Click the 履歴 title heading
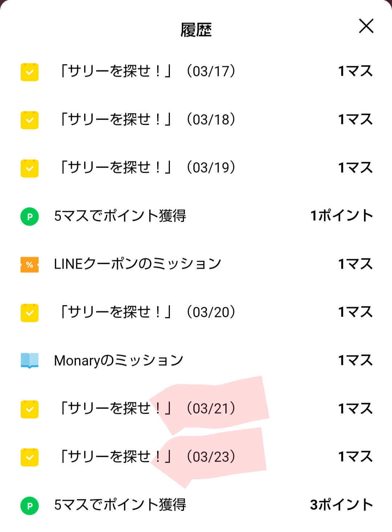The image size is (392, 532). pyautogui.click(x=196, y=30)
